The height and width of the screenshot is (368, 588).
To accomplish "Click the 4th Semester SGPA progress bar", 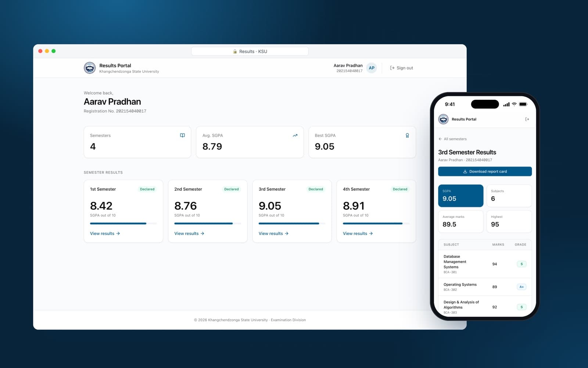I will (x=376, y=223).
